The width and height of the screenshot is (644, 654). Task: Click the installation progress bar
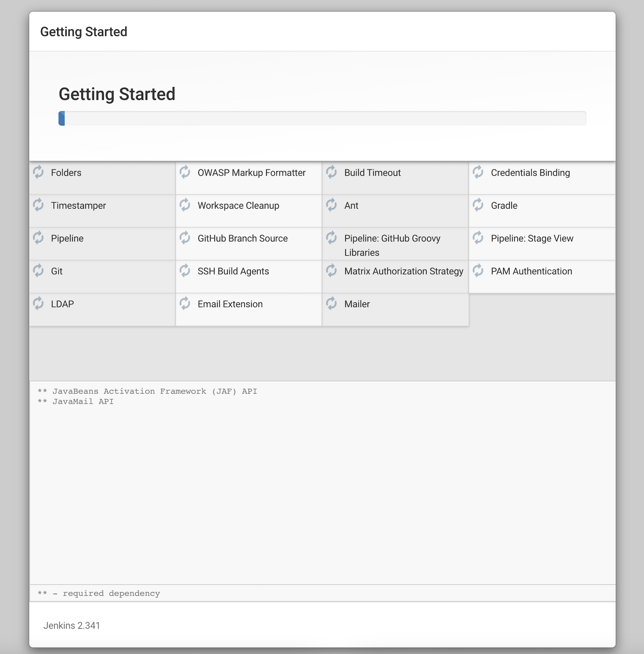point(322,118)
